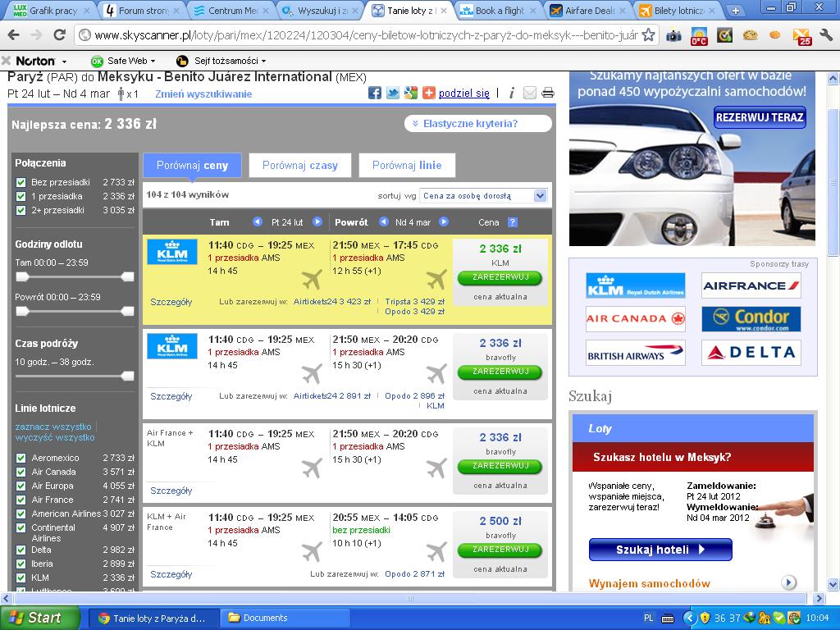Untick the Air France airline filter

[21, 500]
